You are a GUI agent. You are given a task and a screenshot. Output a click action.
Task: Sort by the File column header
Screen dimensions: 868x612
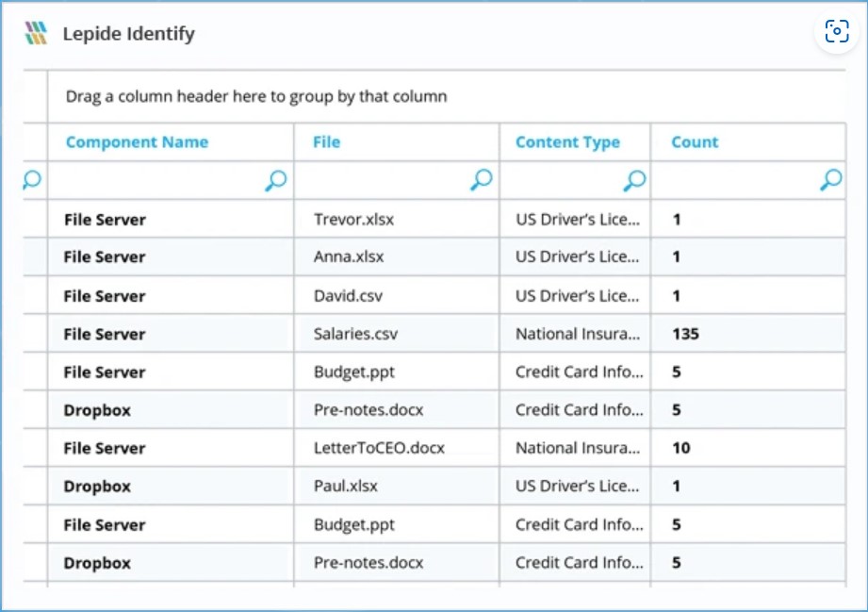point(327,141)
